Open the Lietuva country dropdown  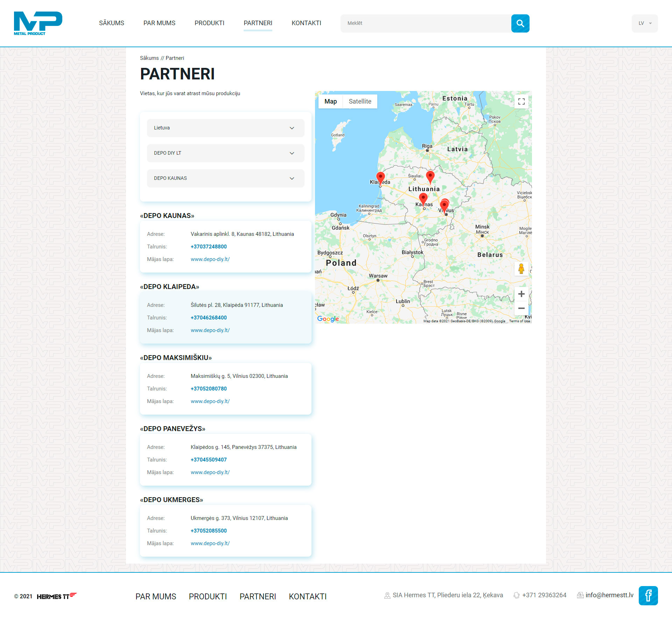coord(225,128)
